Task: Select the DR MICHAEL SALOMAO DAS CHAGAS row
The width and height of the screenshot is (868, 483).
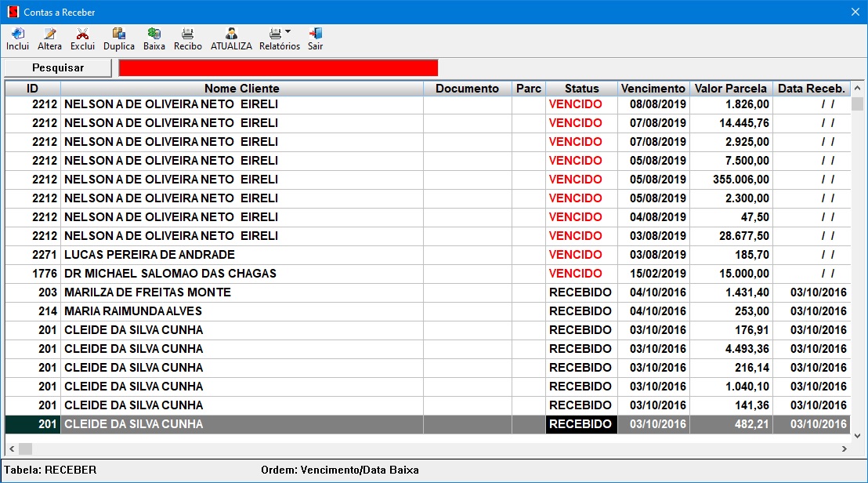Action: tap(170, 274)
